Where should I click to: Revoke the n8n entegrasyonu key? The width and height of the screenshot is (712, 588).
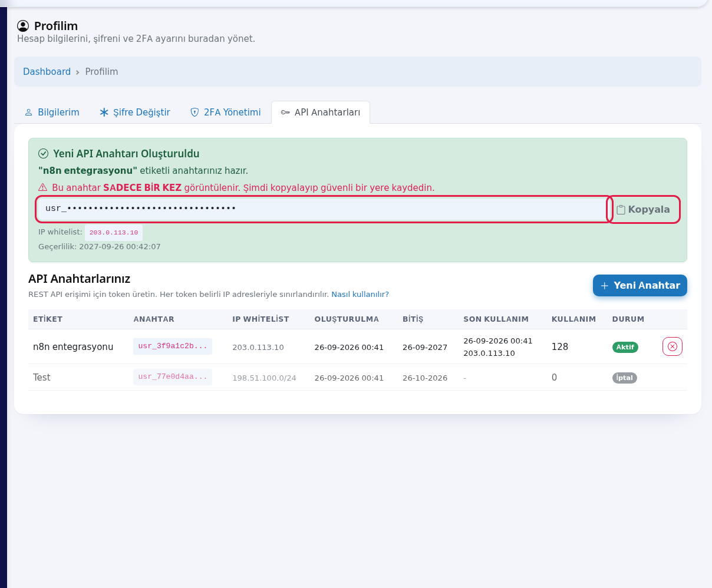pos(673,346)
